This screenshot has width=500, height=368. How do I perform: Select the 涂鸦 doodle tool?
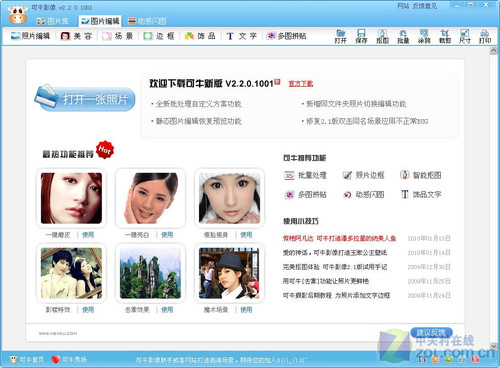coord(424,36)
